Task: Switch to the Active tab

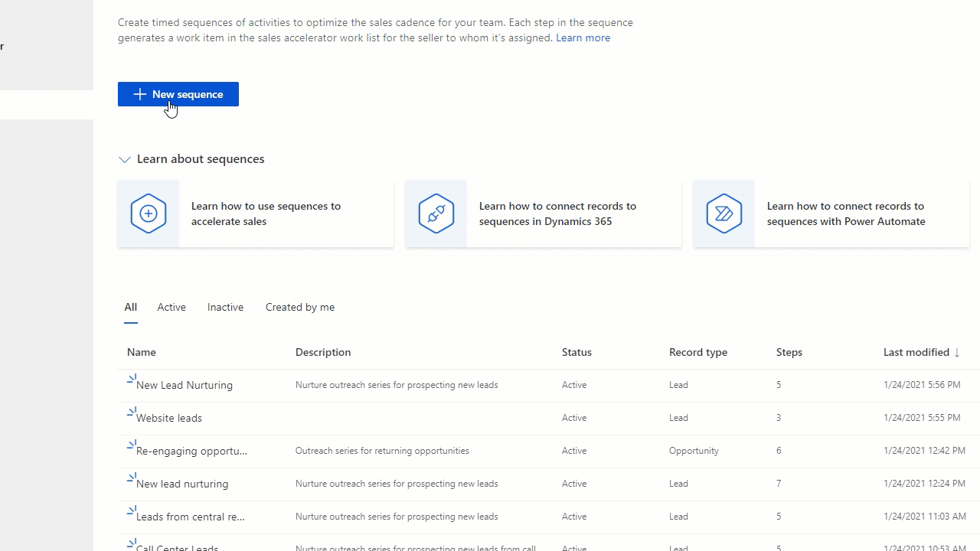Action: [171, 307]
